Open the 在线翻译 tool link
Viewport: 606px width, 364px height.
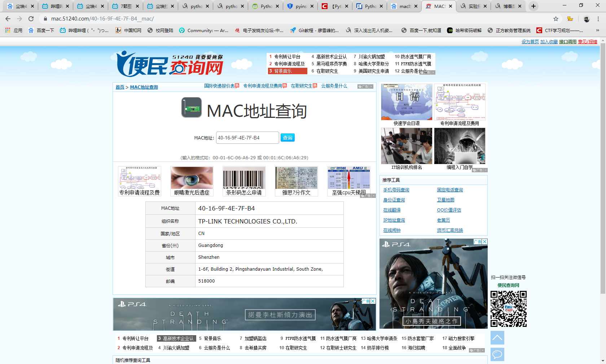click(x=392, y=210)
